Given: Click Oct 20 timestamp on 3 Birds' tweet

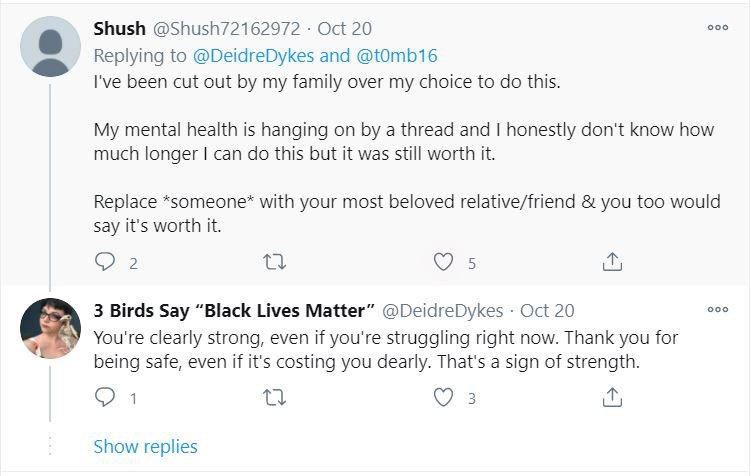Looking at the screenshot, I should click(547, 310).
